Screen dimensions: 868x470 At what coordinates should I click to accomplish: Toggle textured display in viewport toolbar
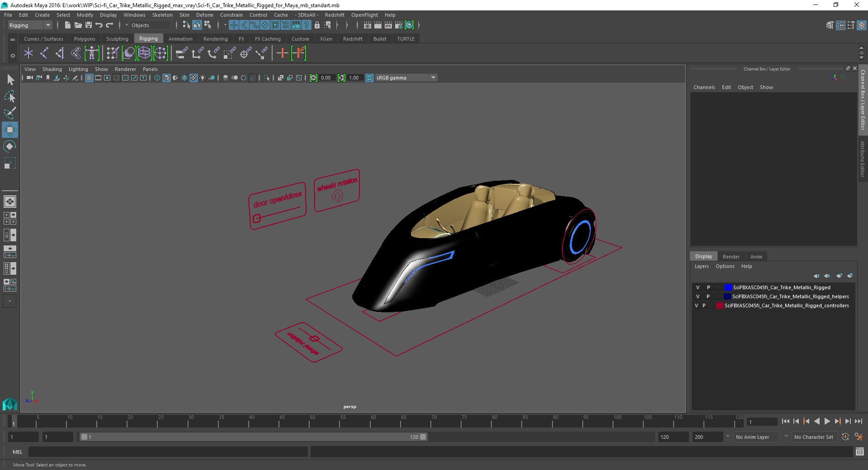193,78
